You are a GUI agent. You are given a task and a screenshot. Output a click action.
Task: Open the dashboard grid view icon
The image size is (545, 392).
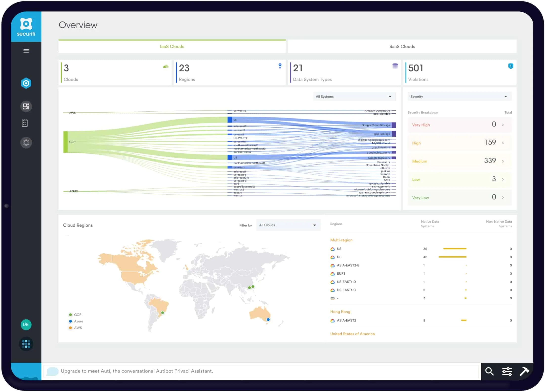tap(26, 106)
